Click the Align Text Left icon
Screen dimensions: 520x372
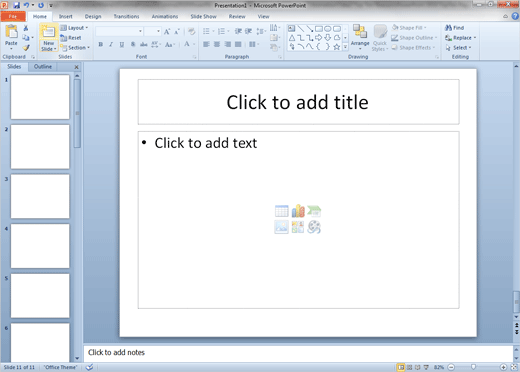point(206,44)
